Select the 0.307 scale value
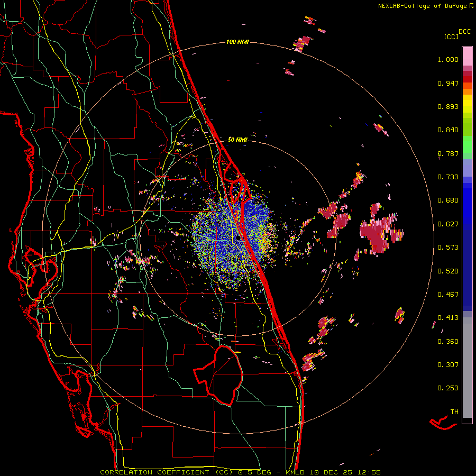476x476 pixels. 448,365
